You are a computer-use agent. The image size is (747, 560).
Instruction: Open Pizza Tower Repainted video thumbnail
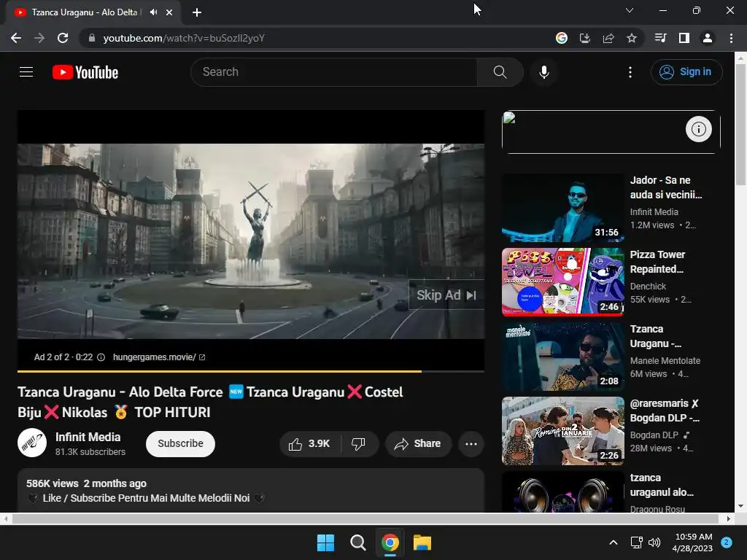562,282
